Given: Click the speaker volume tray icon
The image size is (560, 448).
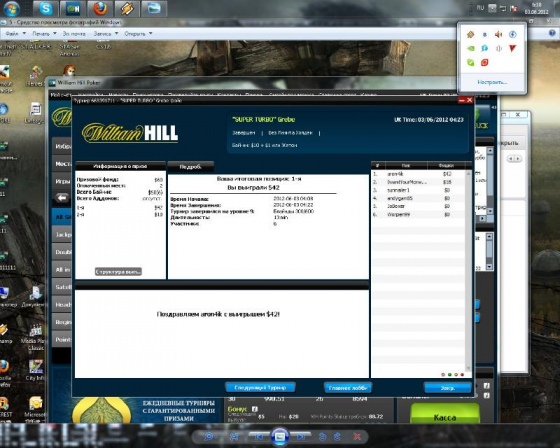Looking at the screenshot, I should tap(499, 34).
